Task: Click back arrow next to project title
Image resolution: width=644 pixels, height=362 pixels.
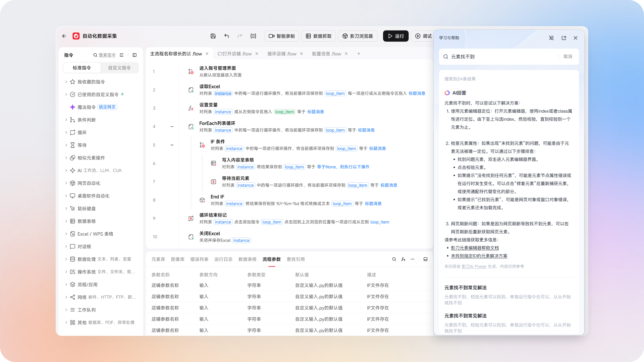Action: (64, 36)
